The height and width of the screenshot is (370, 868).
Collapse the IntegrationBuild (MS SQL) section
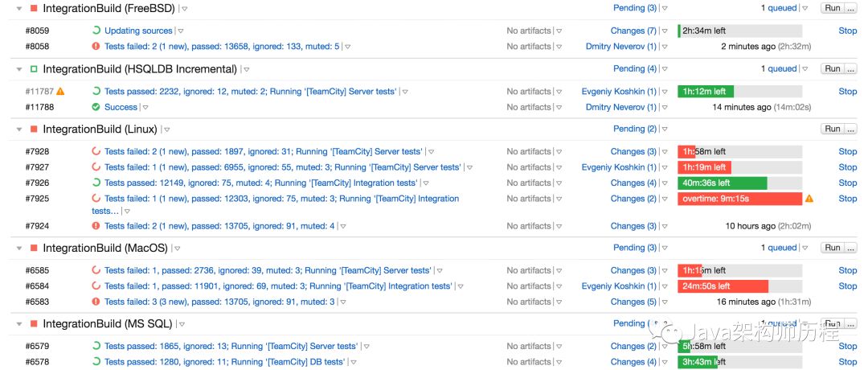coord(19,324)
